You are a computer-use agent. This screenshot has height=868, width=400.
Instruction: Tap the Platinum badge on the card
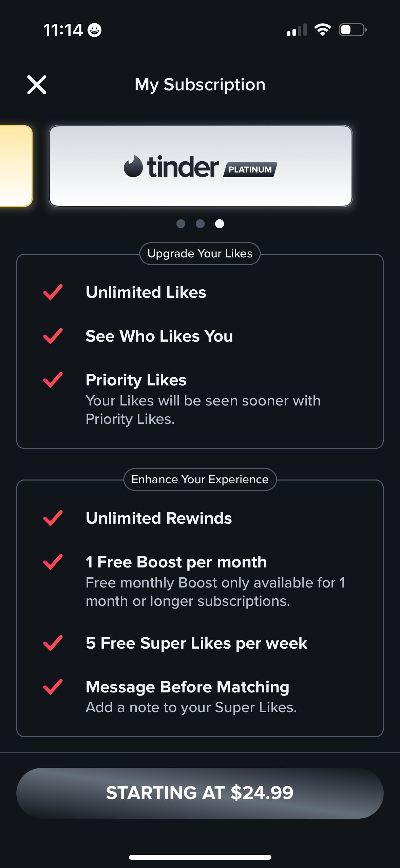250,169
